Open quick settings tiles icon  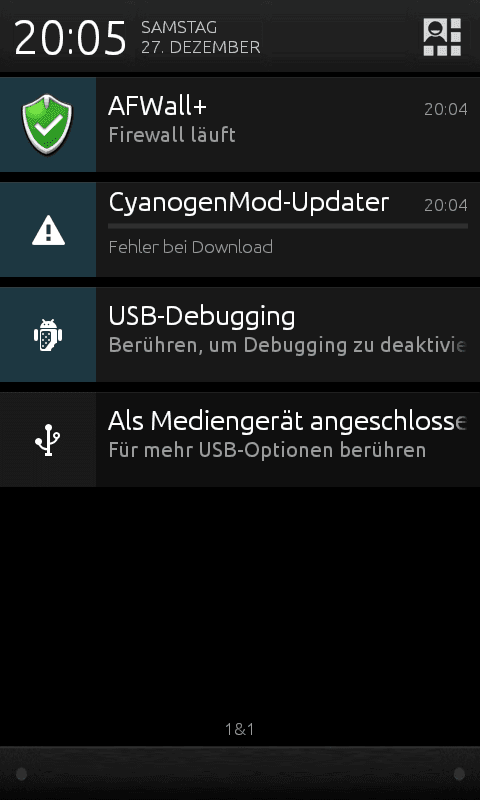click(442, 37)
